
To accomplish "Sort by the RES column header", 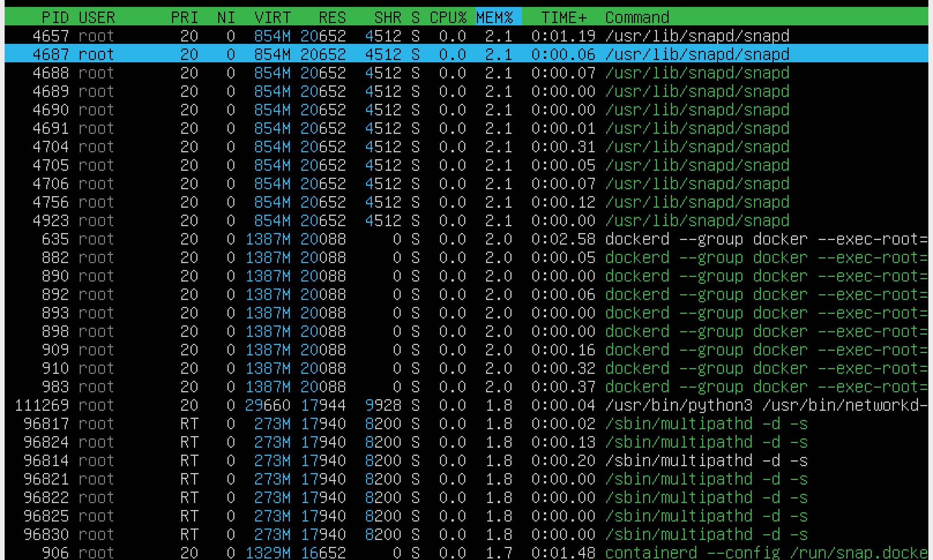I will pos(333,17).
